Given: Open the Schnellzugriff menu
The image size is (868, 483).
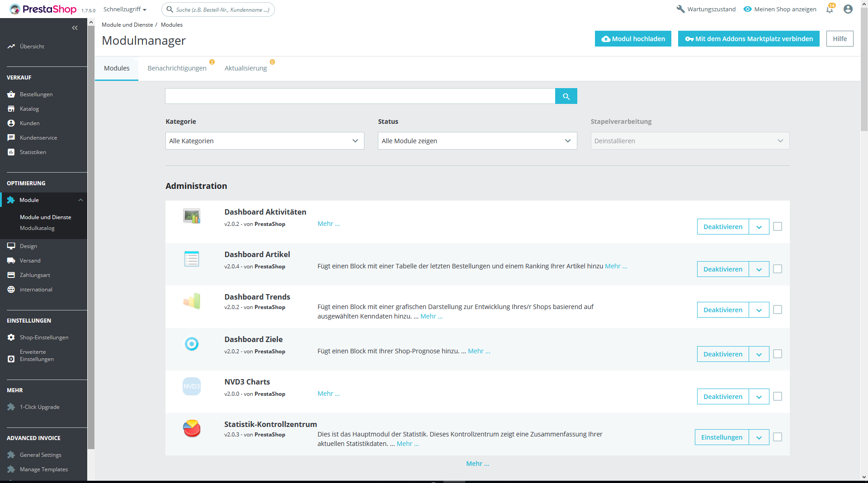Looking at the screenshot, I should (x=125, y=9).
